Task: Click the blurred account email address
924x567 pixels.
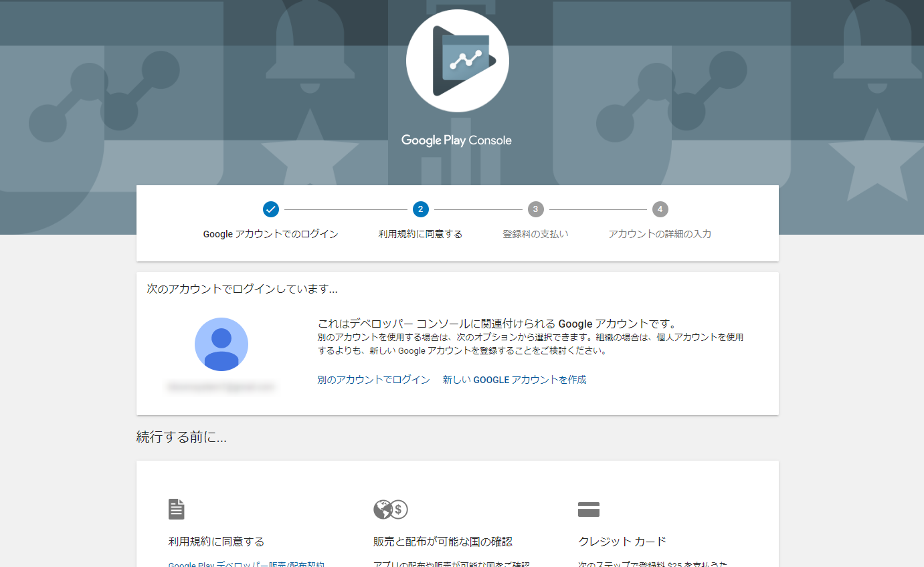Action: pyautogui.click(x=221, y=387)
